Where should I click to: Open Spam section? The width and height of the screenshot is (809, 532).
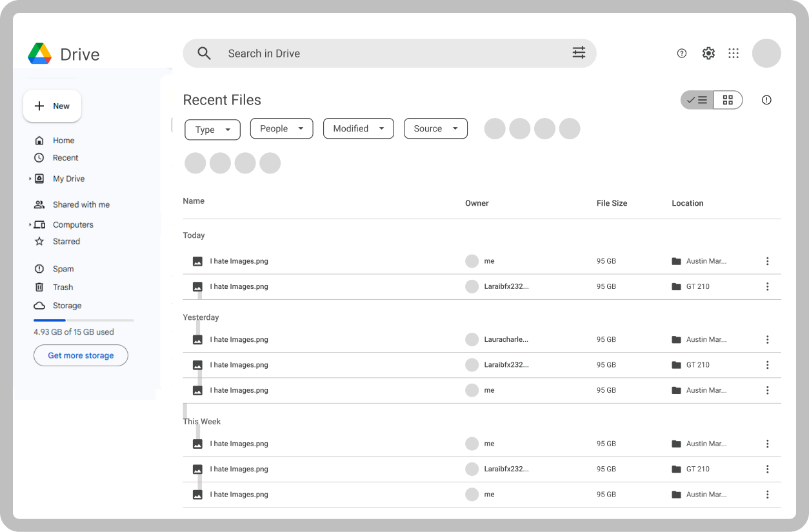(63, 269)
